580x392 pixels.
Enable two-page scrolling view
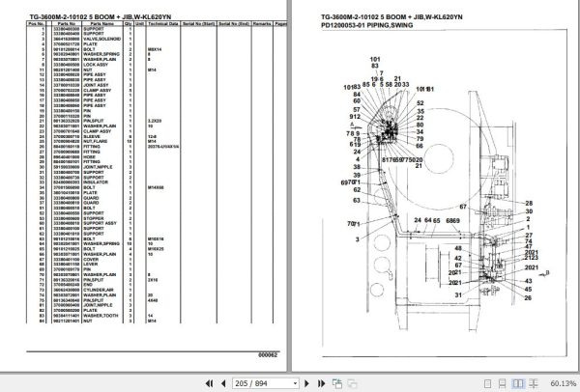(534, 384)
